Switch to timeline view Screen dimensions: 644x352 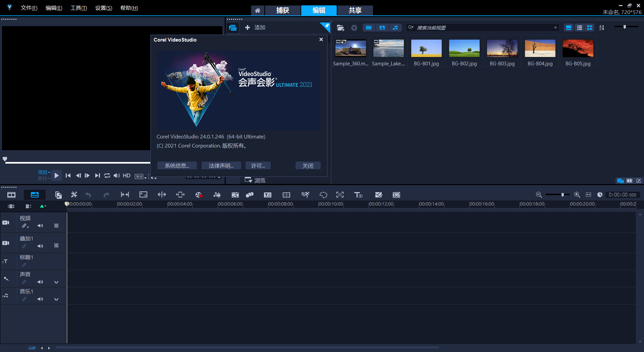(x=35, y=195)
